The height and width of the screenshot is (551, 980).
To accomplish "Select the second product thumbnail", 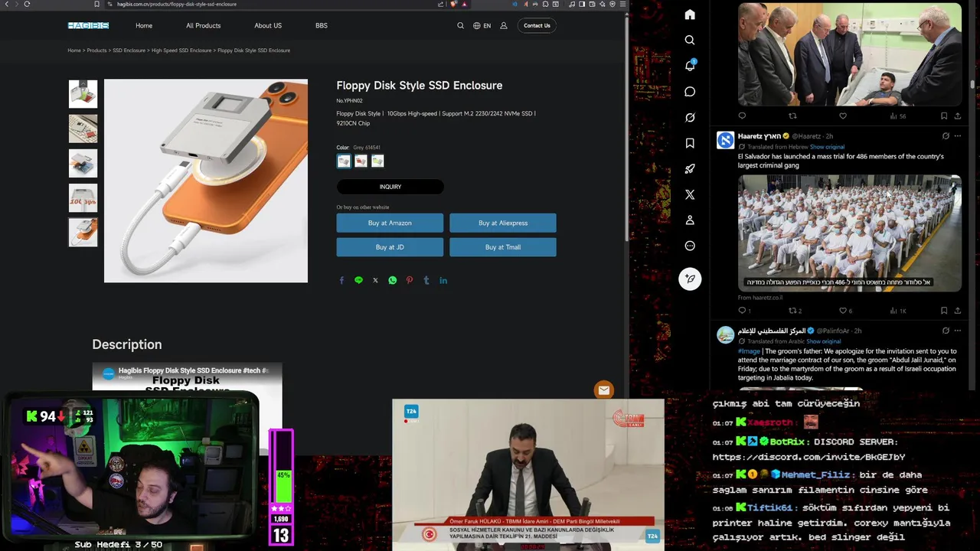I will click(x=83, y=129).
